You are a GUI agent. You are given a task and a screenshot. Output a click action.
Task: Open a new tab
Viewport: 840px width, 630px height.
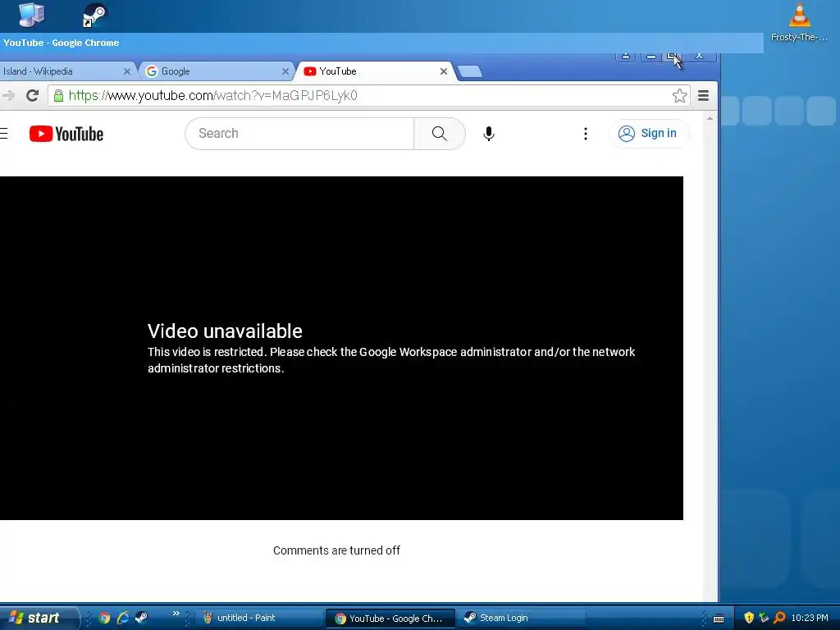pos(470,72)
